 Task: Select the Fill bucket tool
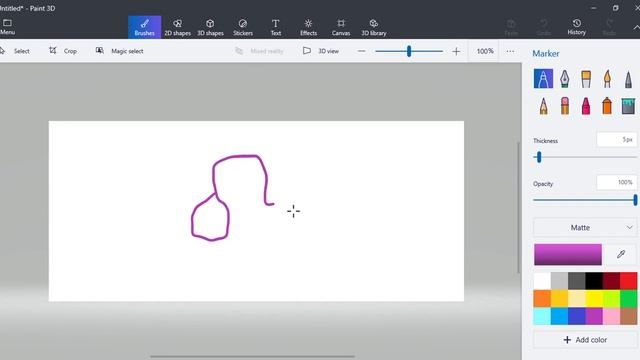pos(628,106)
